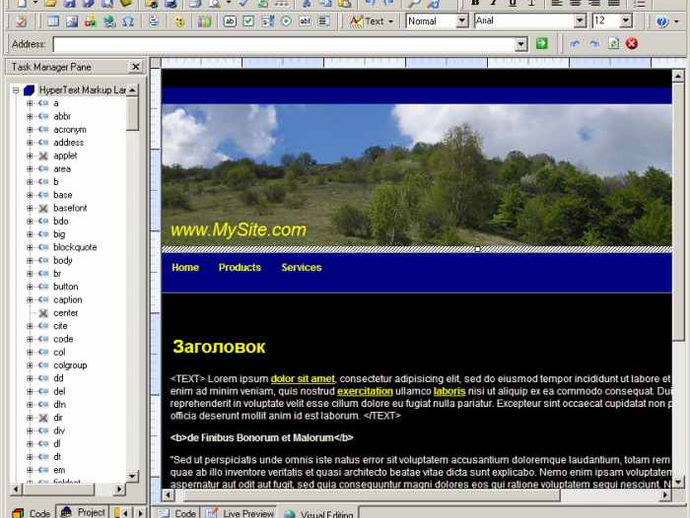The image size is (690, 518).
Task: Insert a text field form control (ab icon)
Action: click(230, 21)
